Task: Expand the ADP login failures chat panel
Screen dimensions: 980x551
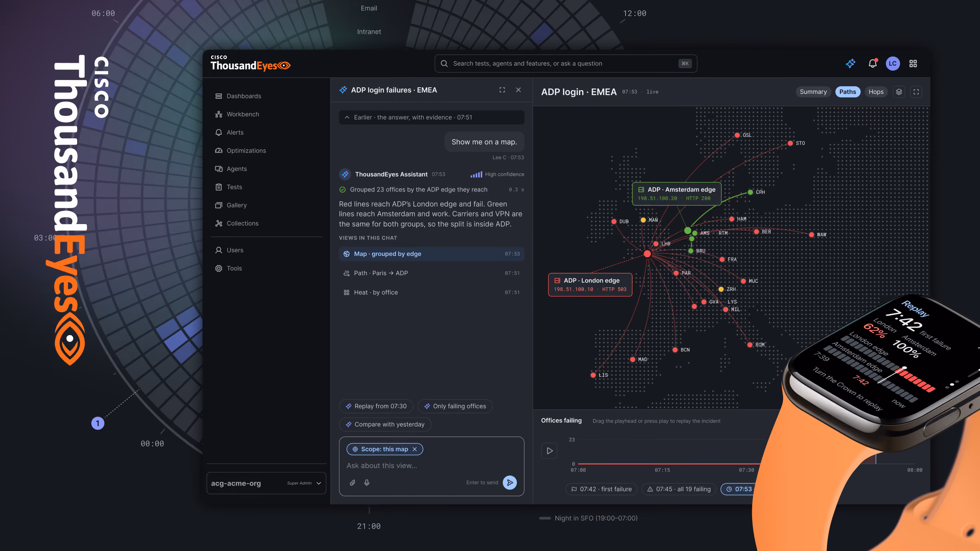Action: point(502,90)
